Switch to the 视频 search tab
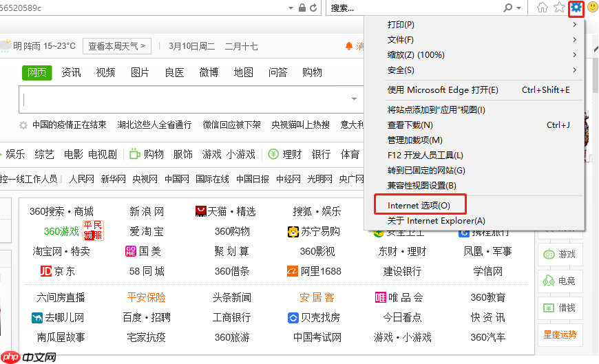599x364 pixels. click(105, 72)
